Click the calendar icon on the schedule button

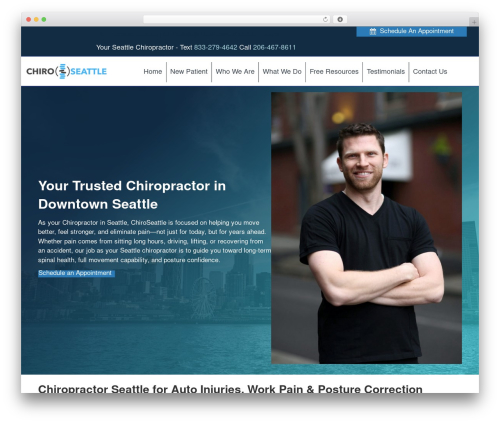373,31
